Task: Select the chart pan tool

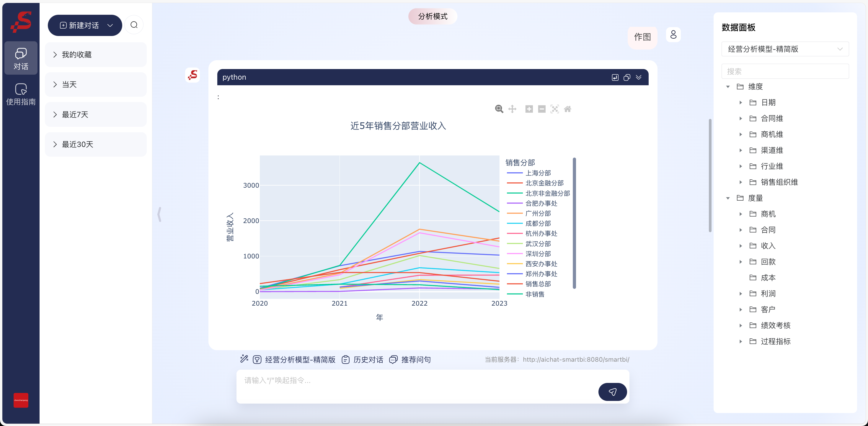Action: click(x=512, y=109)
